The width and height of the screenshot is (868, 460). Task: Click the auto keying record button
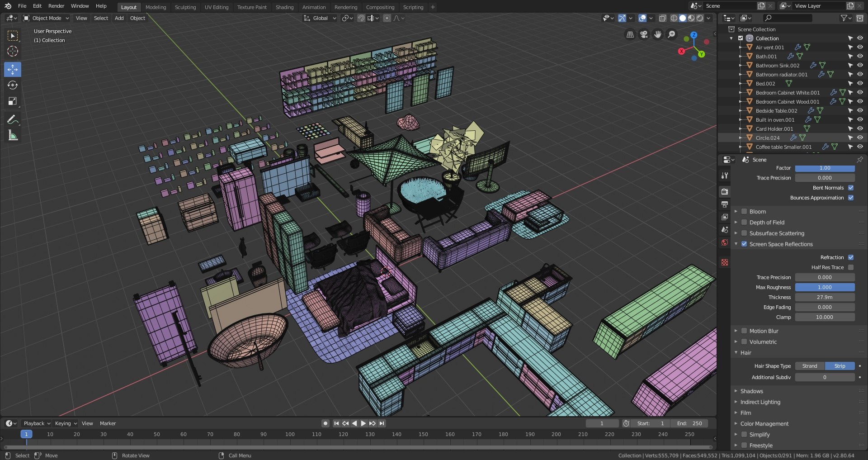[325, 423]
